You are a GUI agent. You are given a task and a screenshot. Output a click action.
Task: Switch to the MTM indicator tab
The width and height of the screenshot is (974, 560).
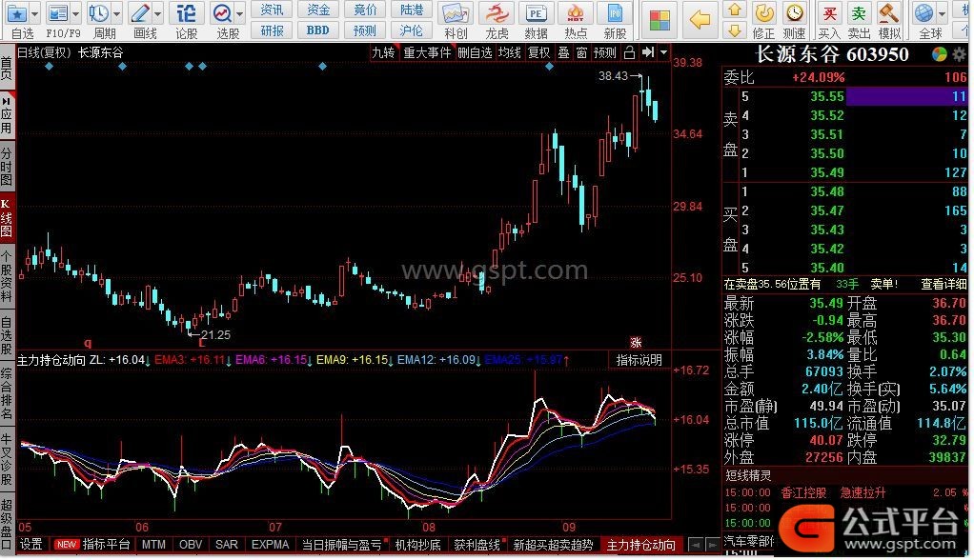[x=154, y=545]
